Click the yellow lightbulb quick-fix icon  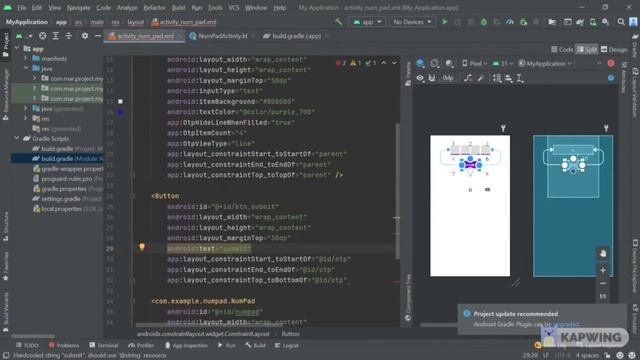pos(142,247)
